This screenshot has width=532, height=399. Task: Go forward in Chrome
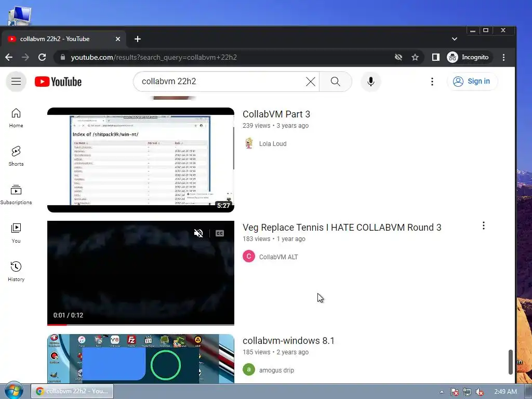click(25, 57)
